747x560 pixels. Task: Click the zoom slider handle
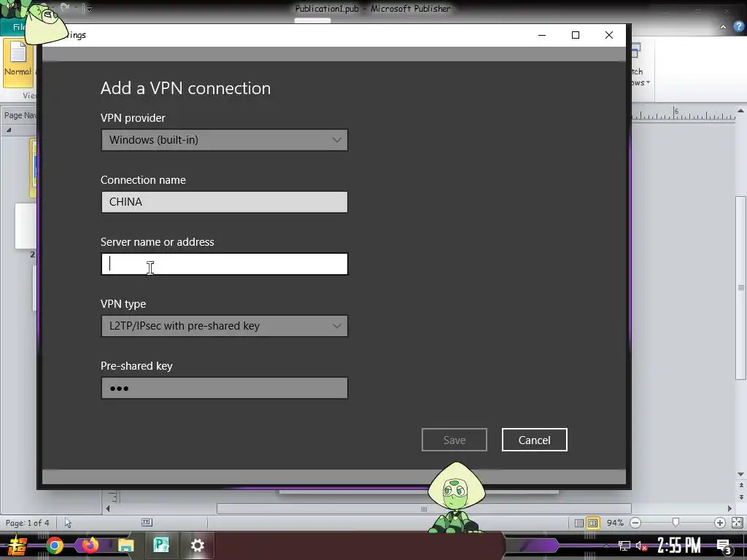click(x=675, y=522)
